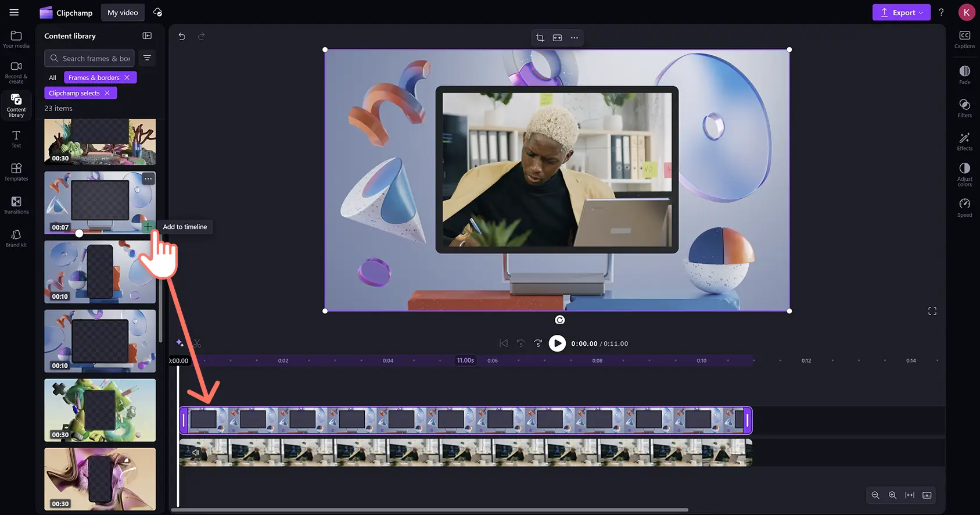Screen dimensions: 980x515
Task: Open the Filters panel
Action: [x=964, y=108]
